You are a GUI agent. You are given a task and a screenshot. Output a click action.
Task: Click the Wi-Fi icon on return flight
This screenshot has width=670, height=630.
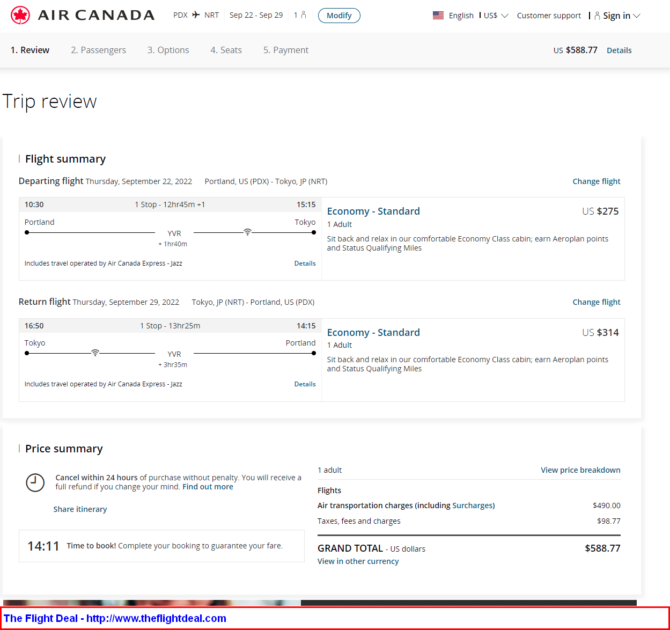[x=95, y=353]
